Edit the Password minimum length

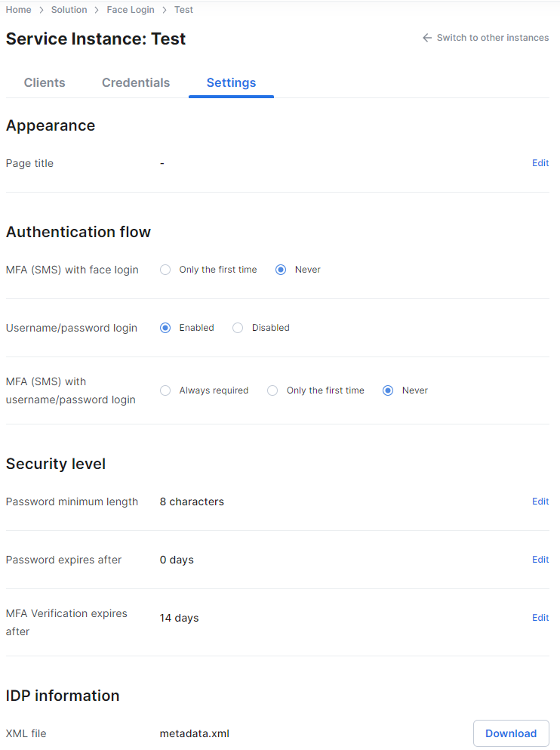pos(540,501)
